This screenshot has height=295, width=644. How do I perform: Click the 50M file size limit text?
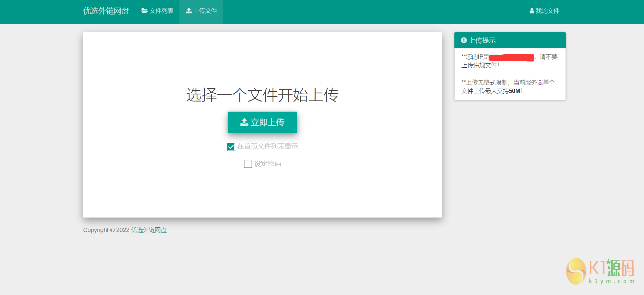514,91
